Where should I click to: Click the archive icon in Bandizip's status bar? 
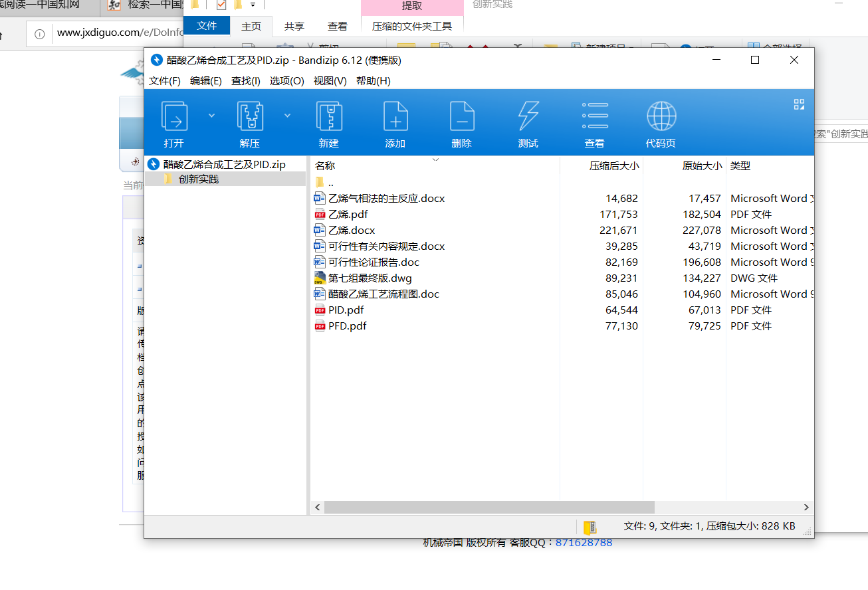click(x=590, y=527)
